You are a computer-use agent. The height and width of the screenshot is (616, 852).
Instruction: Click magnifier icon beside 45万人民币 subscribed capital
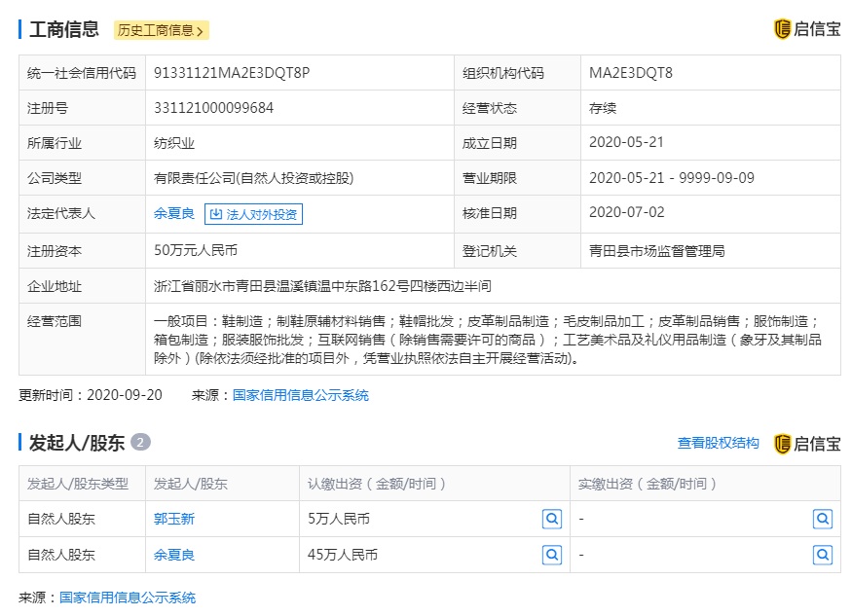pyautogui.click(x=552, y=555)
